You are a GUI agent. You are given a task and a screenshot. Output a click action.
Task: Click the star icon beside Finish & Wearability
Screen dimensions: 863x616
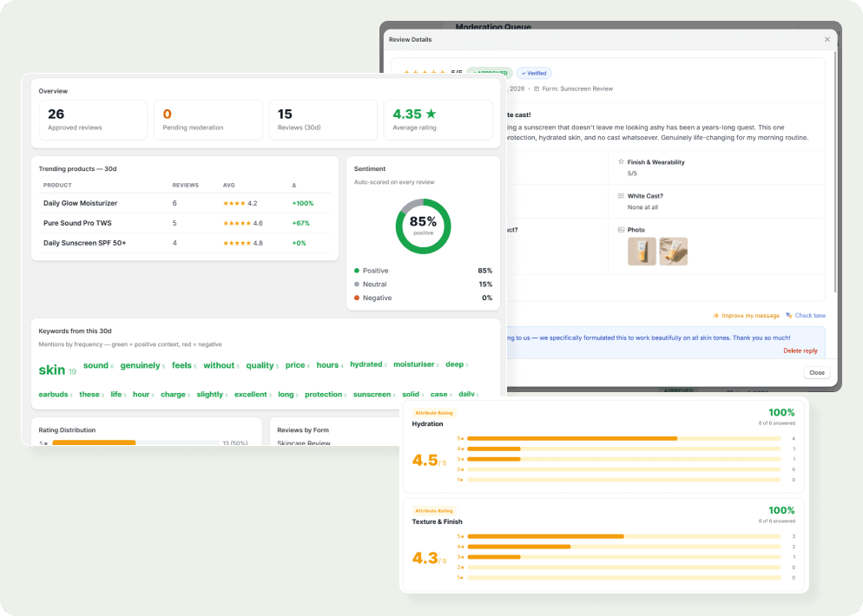coord(621,161)
